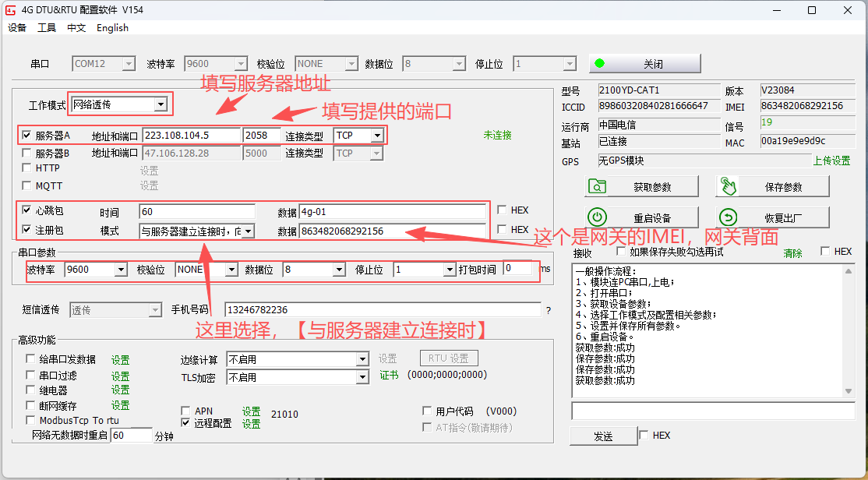Click the green 清除 clear link
The image size is (868, 480).
click(x=792, y=253)
